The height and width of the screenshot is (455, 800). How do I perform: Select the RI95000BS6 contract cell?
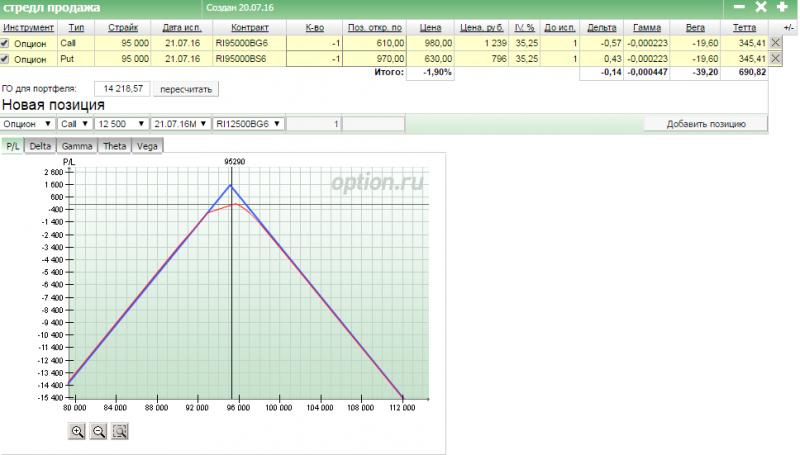point(249,59)
